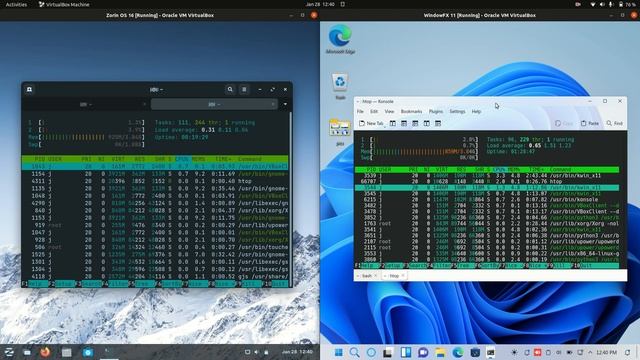Click the brightness sun icon in the WindowFX tray
The width and height of the screenshot is (640, 360).
click(x=514, y=352)
